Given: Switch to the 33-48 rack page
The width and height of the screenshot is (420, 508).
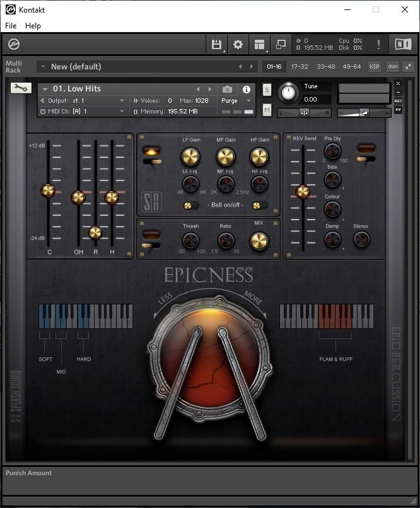Looking at the screenshot, I should tap(325, 66).
